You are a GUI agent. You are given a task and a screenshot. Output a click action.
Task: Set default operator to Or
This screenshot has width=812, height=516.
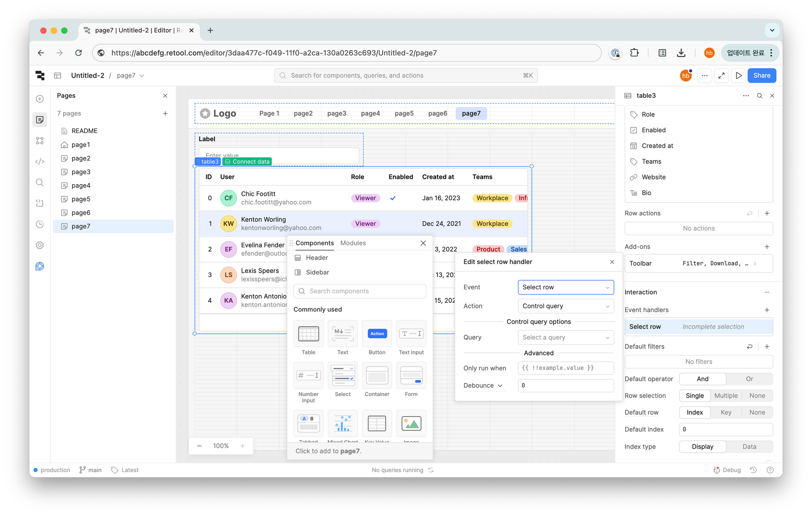749,379
